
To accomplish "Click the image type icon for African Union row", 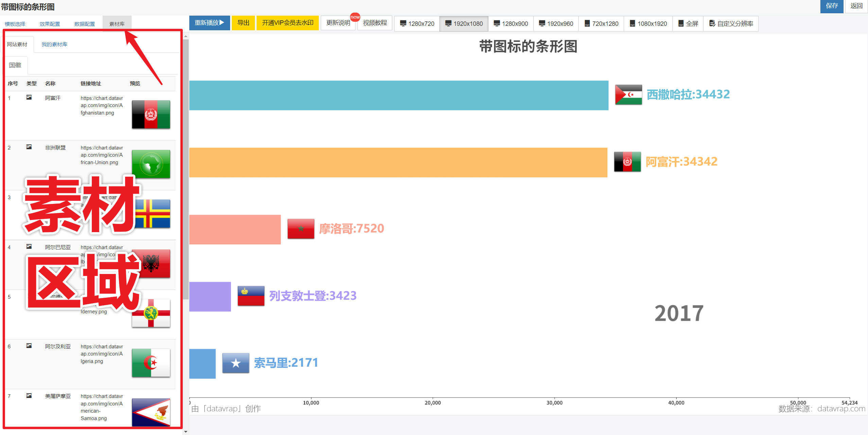I will click(x=29, y=147).
